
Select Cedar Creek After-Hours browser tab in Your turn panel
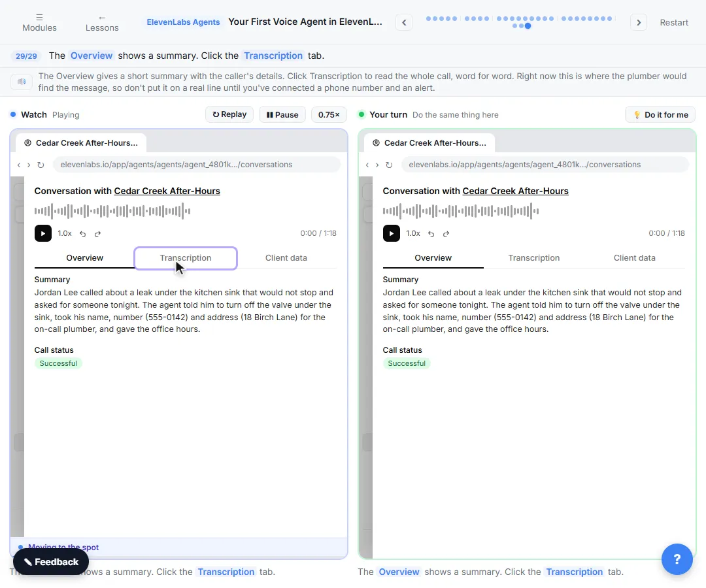click(x=429, y=142)
